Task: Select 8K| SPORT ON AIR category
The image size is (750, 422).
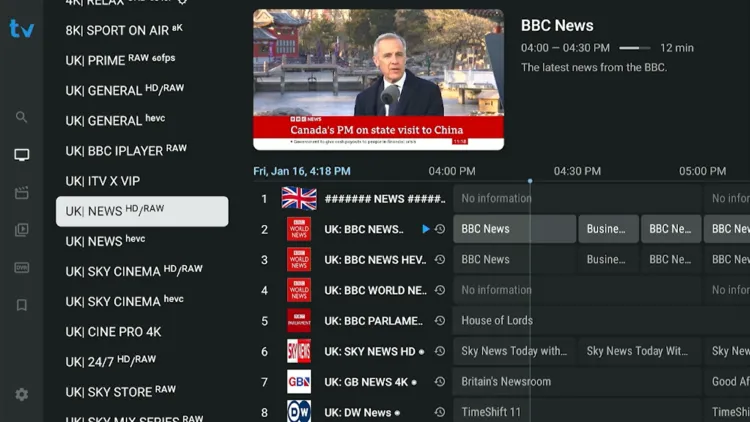Action: 142,30
